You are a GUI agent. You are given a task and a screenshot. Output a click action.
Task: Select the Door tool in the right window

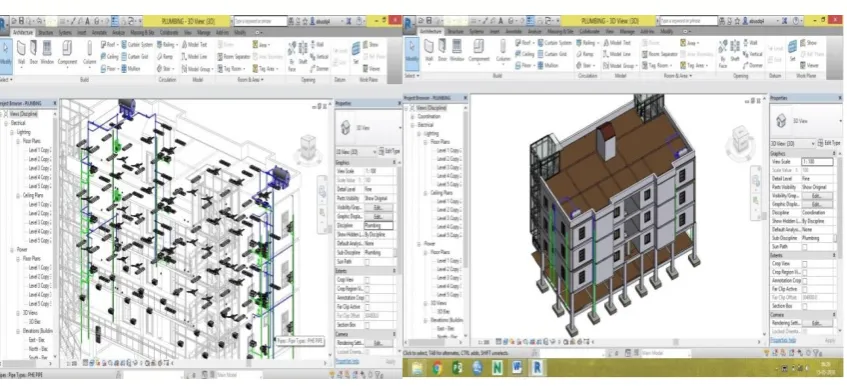tap(442, 50)
